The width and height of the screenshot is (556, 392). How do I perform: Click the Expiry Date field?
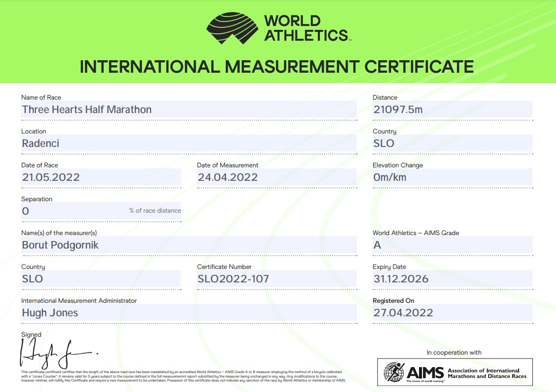pos(452,279)
